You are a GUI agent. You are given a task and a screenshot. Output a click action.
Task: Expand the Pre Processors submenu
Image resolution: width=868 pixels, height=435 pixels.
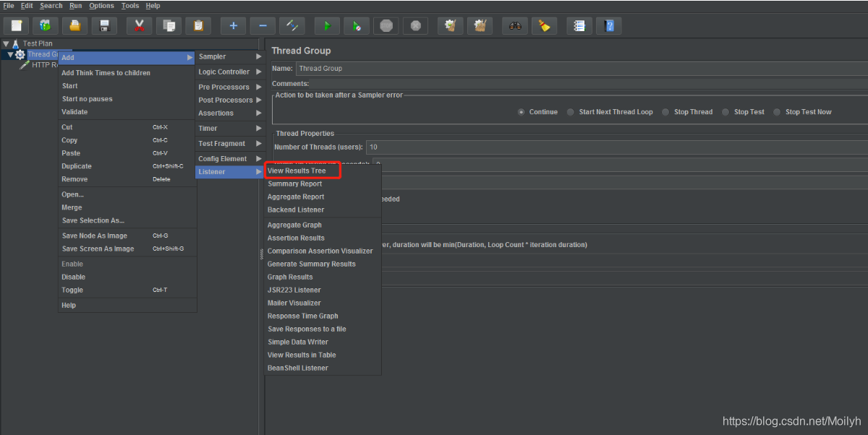pyautogui.click(x=230, y=87)
